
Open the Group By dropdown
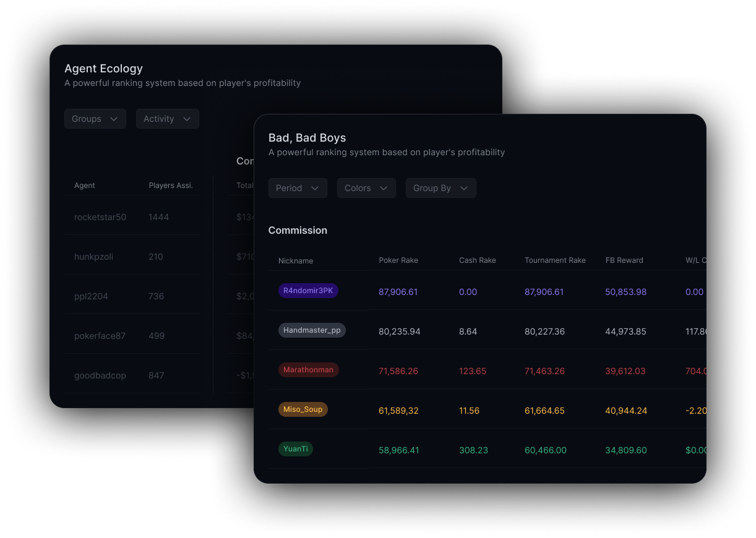[440, 188]
